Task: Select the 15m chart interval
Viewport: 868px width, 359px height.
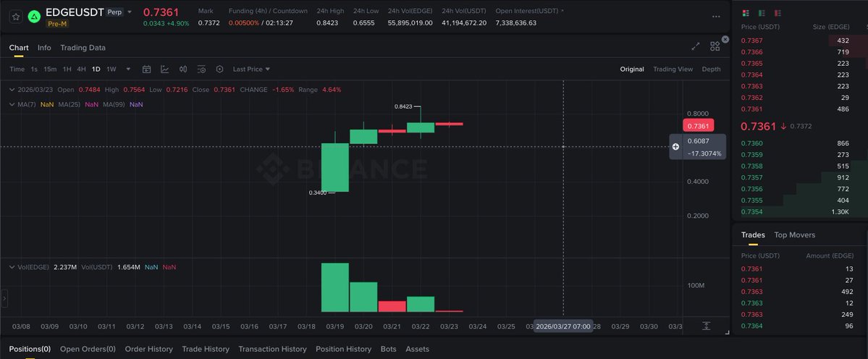Action: (51, 69)
